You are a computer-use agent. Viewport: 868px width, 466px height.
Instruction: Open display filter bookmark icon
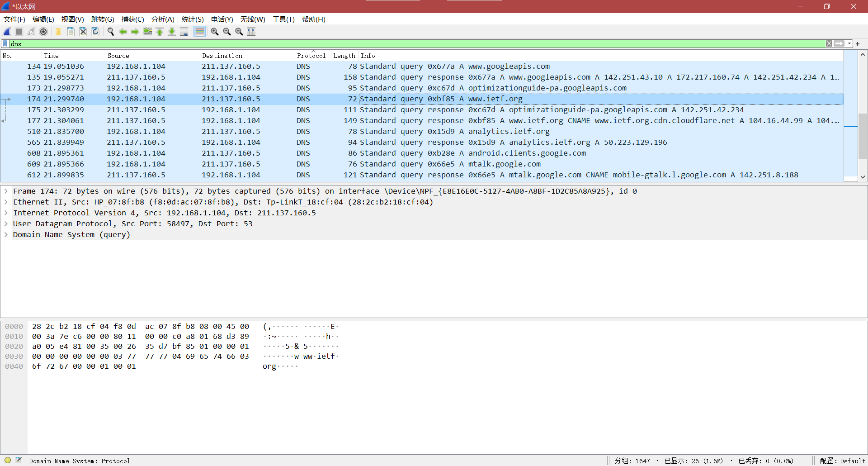click(5, 44)
